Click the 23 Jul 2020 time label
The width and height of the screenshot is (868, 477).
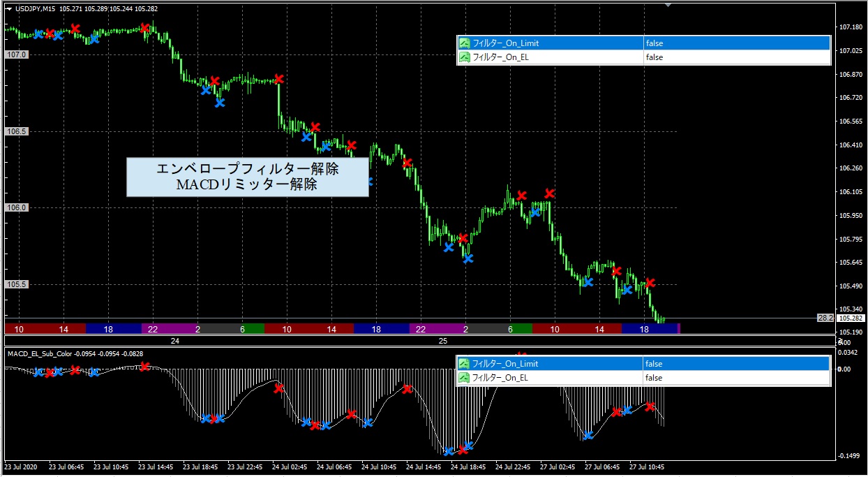tap(21, 466)
